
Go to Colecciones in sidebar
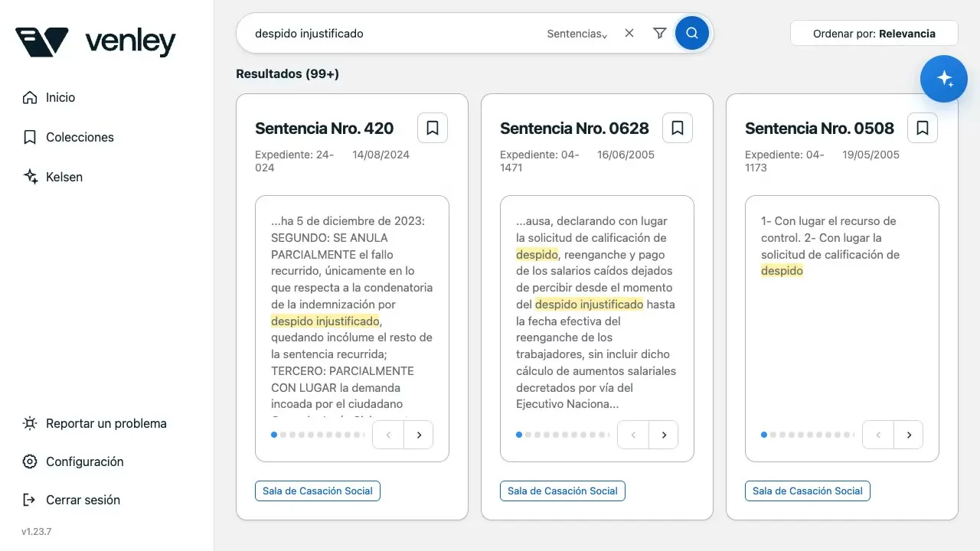(x=69, y=137)
